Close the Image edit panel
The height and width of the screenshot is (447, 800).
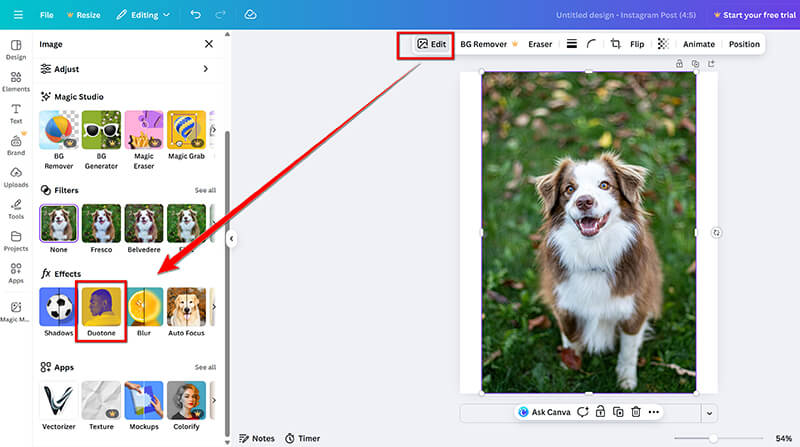(208, 44)
